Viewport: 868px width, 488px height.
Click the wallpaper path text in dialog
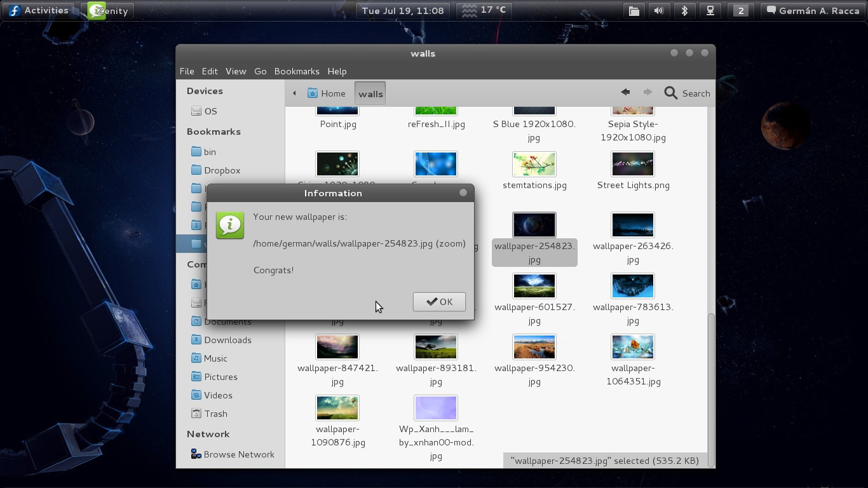click(359, 243)
